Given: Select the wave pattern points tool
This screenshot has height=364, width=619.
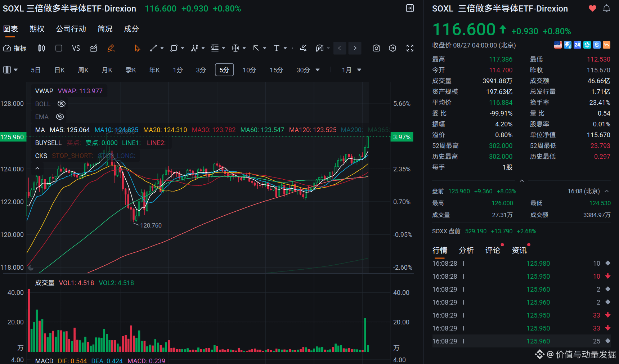Looking at the screenshot, I should pos(194,48).
